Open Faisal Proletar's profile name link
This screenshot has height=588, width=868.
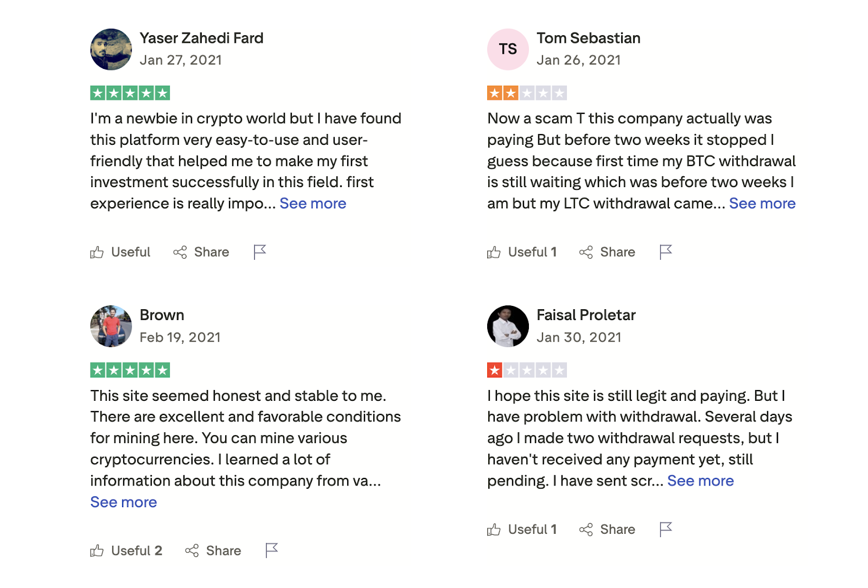586,315
